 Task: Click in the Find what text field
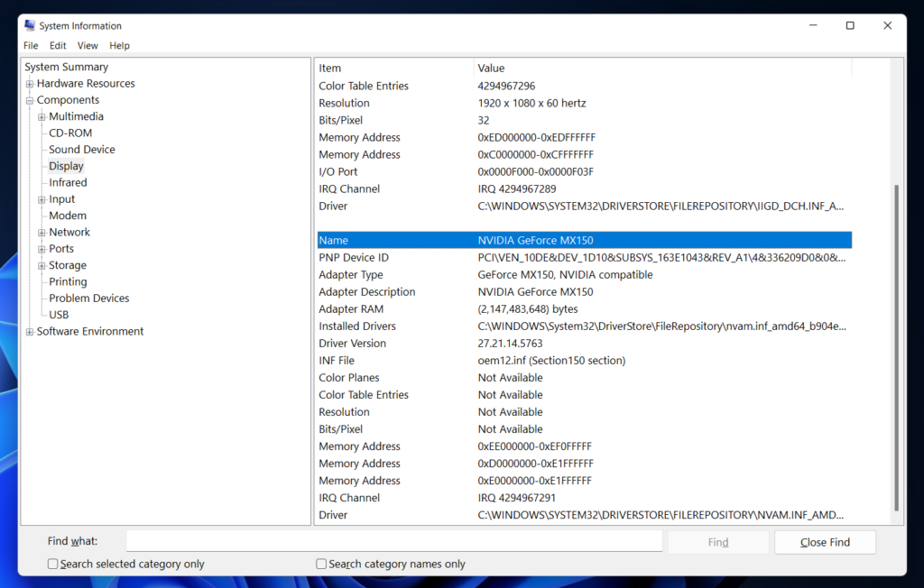(x=393, y=541)
